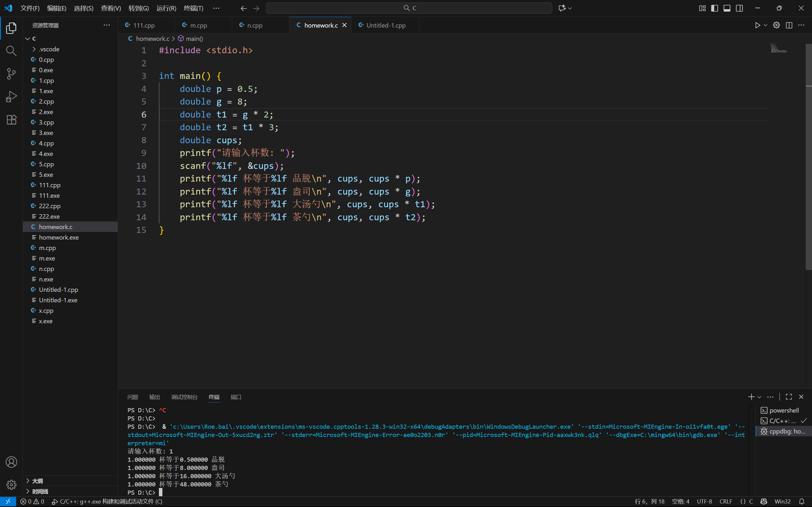Image resolution: width=812 pixels, height=507 pixels.
Task: Expand the 大纲 outline section
Action: coord(37,481)
